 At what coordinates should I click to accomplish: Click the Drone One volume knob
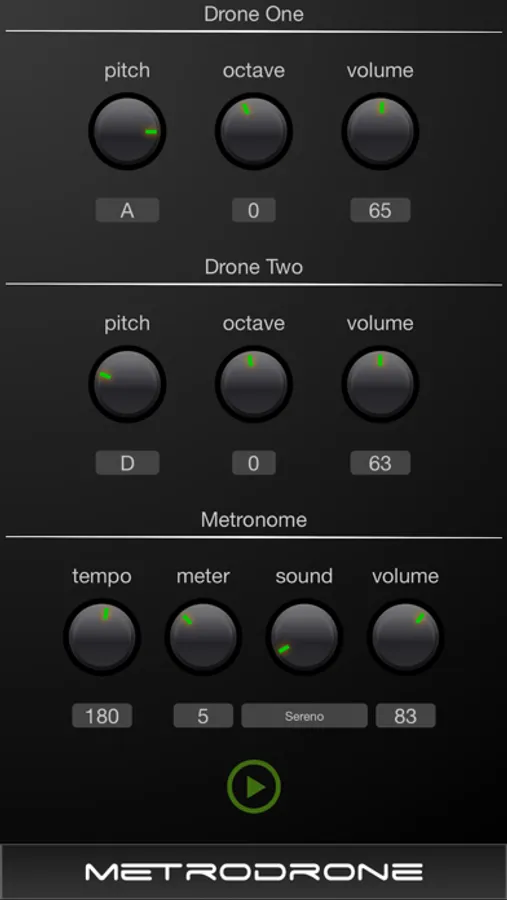tap(380, 131)
